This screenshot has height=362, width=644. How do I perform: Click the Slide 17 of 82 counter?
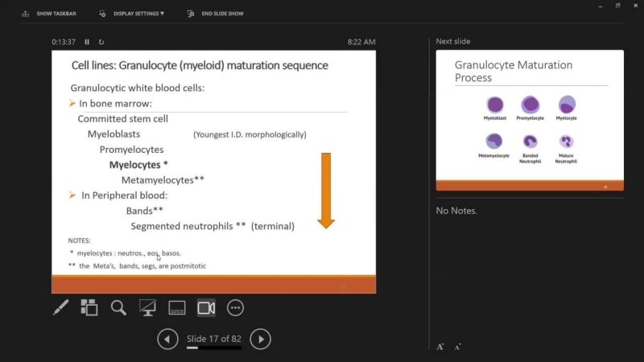[213, 338]
